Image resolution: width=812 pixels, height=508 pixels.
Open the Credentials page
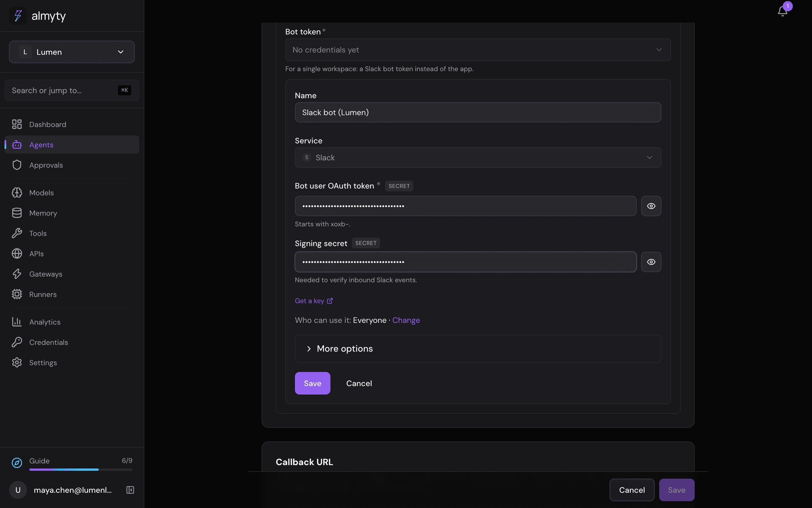tap(72, 342)
